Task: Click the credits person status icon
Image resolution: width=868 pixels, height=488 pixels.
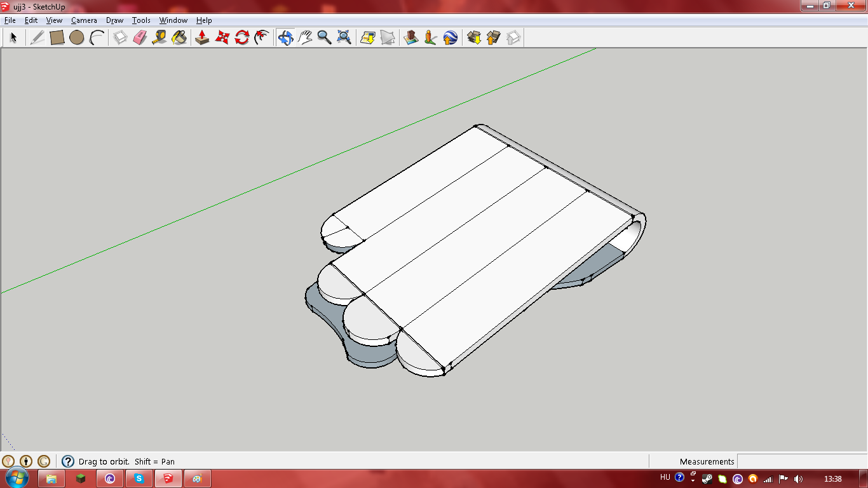Action: coord(26,461)
